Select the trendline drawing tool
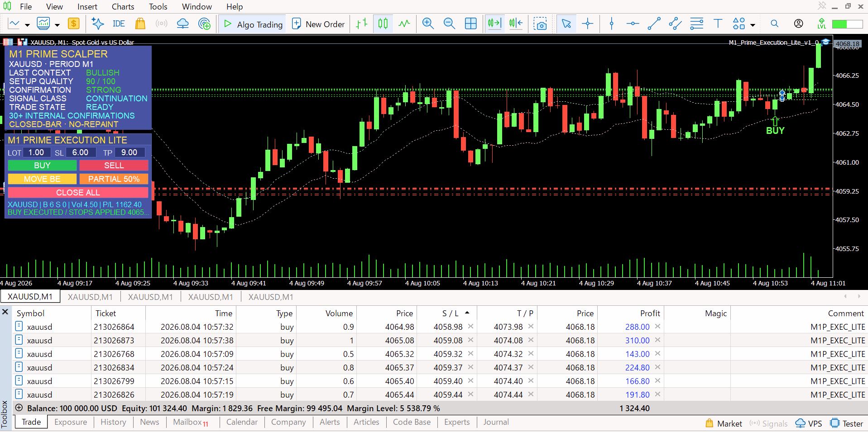Viewport: 868px width, 432px height. (x=654, y=24)
